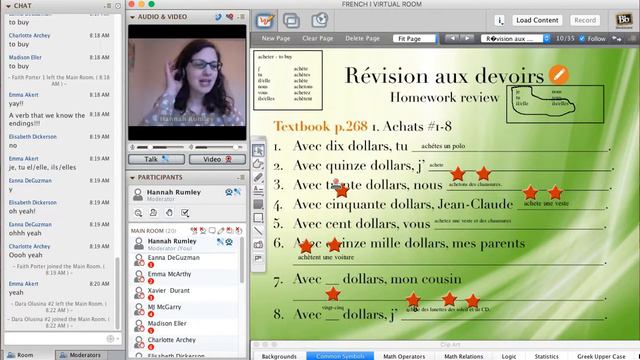Image resolution: width=640 pixels, height=360 pixels.
Task: Select the pointer hand tool in whiteboard tools
Action: 258,164
